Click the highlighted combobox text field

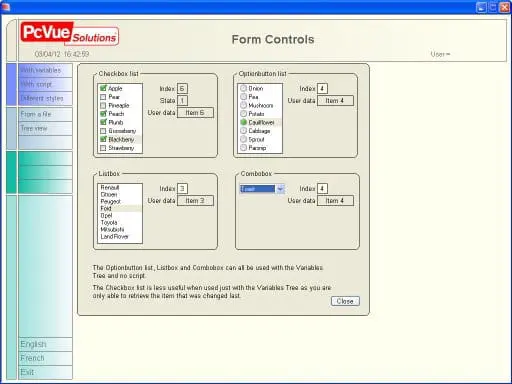pyautogui.click(x=257, y=189)
